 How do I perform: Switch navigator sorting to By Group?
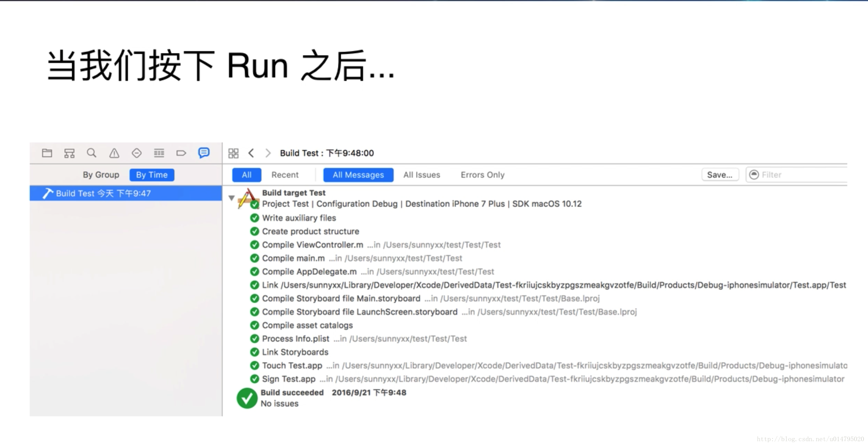point(101,175)
